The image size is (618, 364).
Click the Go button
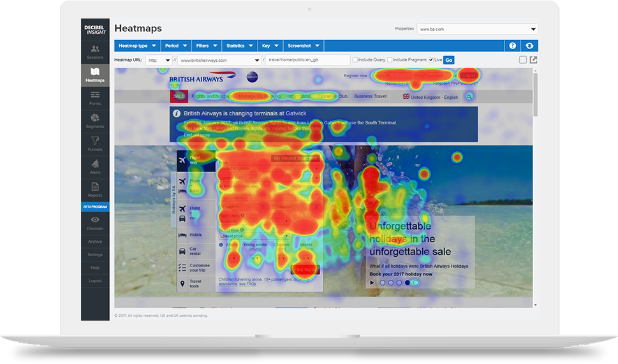point(449,60)
